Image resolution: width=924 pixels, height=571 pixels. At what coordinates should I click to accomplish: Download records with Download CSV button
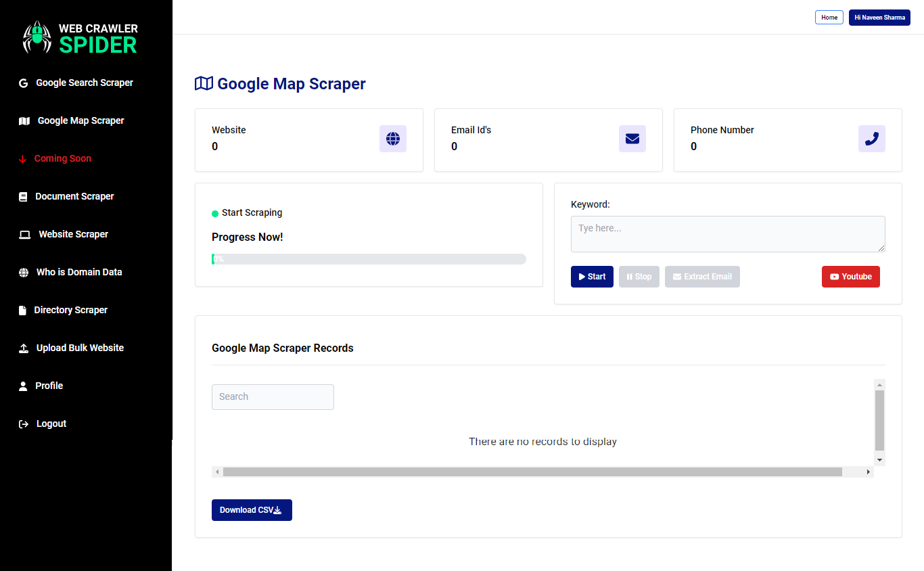252,510
